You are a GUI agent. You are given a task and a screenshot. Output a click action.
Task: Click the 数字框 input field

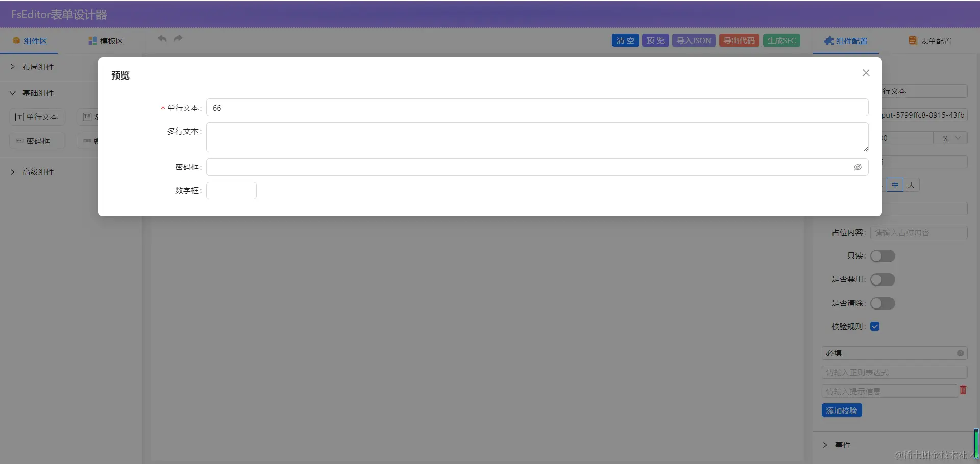point(231,191)
